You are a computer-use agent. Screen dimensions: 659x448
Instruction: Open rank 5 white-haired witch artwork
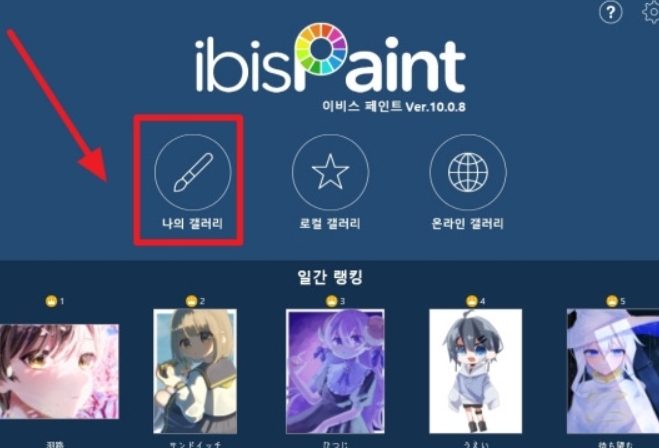pos(613,371)
